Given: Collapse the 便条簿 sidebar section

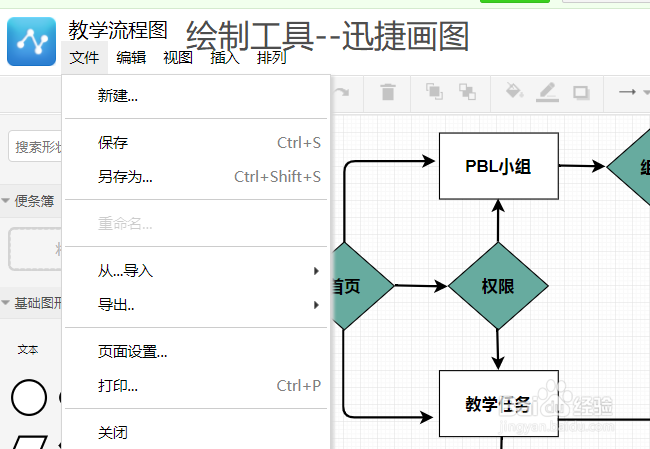Looking at the screenshot, I should pyautogui.click(x=31, y=201).
